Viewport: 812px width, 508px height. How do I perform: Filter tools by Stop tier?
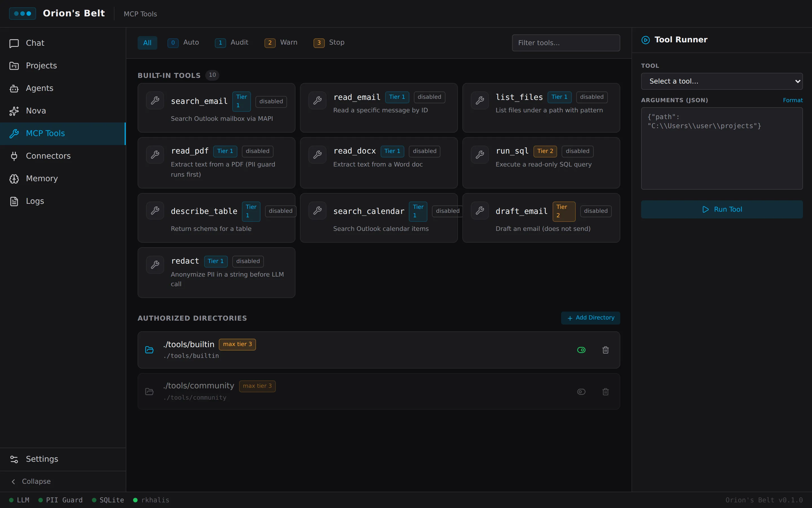click(x=329, y=43)
